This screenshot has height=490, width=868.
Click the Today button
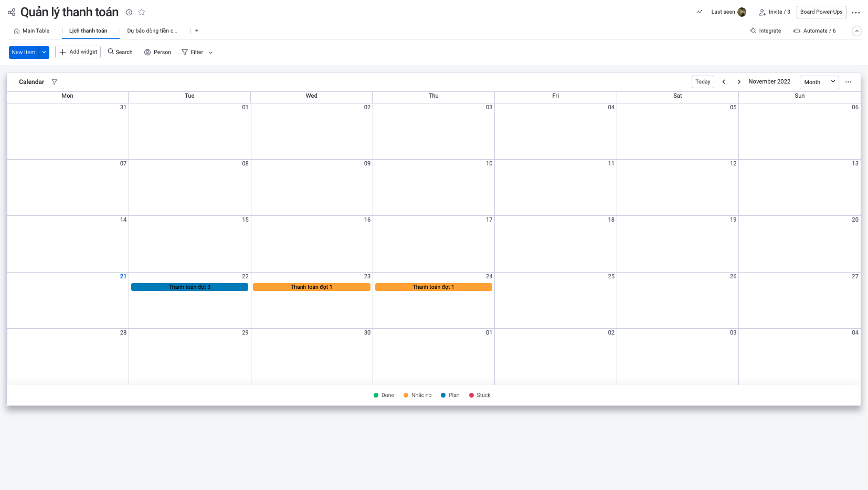[703, 82]
